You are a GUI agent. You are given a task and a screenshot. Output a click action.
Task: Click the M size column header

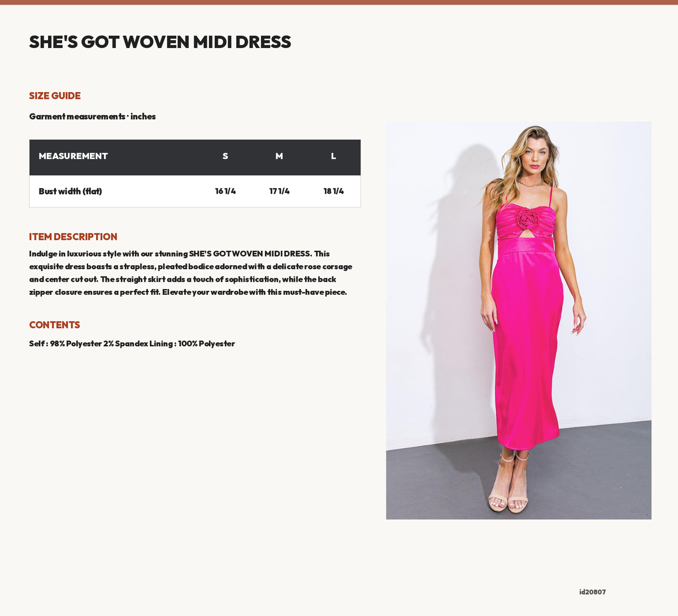(279, 156)
